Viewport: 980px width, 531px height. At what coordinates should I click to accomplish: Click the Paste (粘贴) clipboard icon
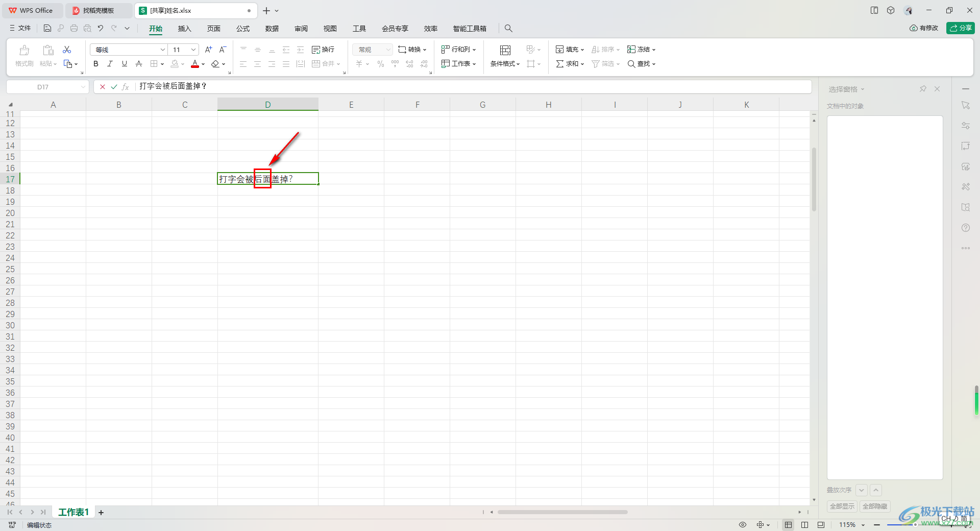click(48, 50)
